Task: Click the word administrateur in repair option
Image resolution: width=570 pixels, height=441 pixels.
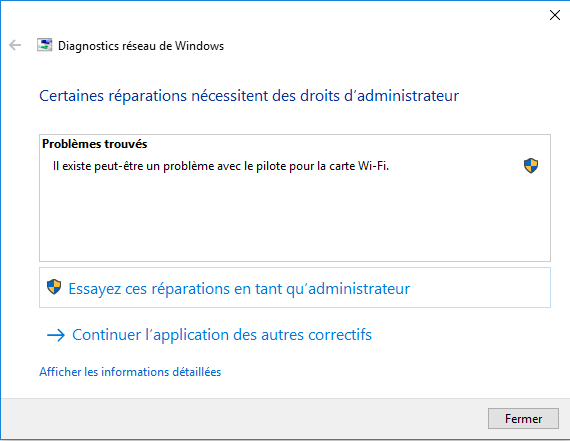Action: pos(359,289)
